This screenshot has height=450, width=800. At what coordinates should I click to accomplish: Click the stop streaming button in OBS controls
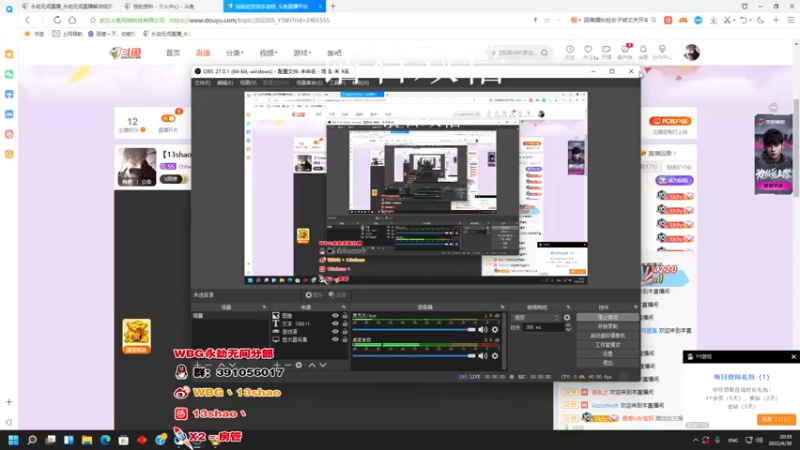[607, 317]
